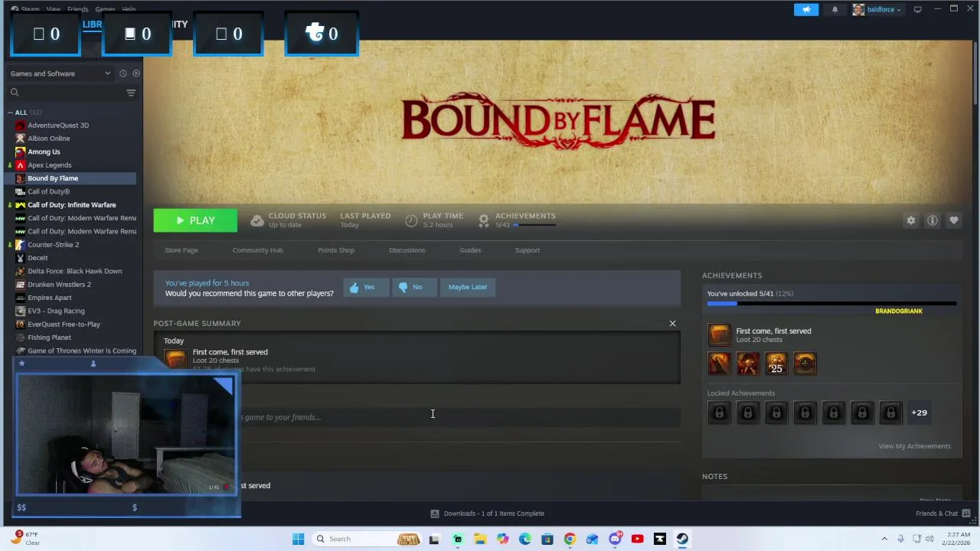Viewport: 980px width, 551px height.
Task: Open Microsoft Edge from taskbar
Action: [525, 539]
